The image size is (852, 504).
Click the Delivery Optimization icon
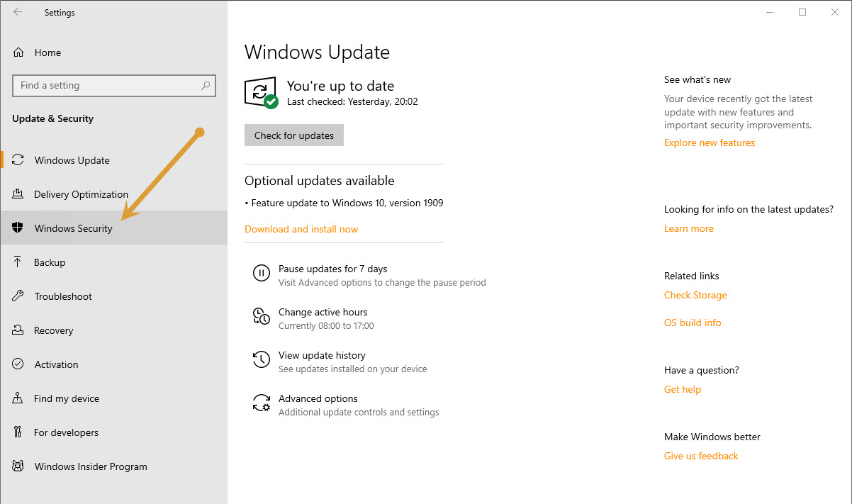coord(18,194)
